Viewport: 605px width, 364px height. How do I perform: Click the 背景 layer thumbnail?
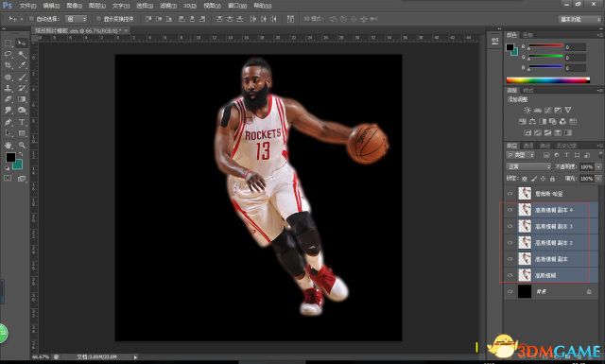click(525, 291)
